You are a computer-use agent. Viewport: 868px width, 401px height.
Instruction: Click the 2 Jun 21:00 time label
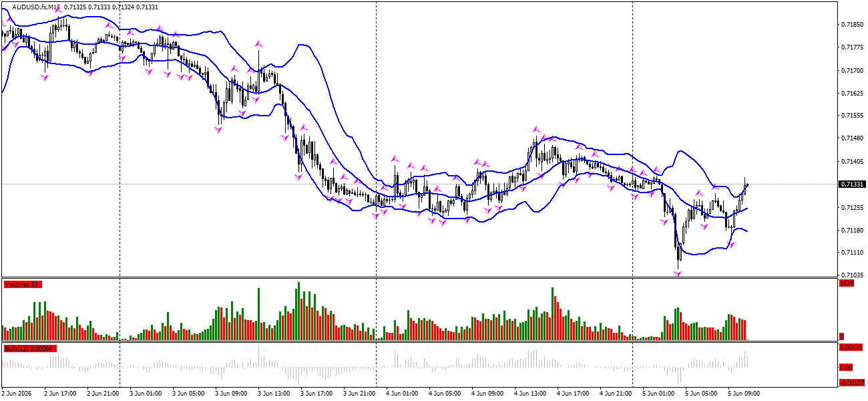coord(102,394)
